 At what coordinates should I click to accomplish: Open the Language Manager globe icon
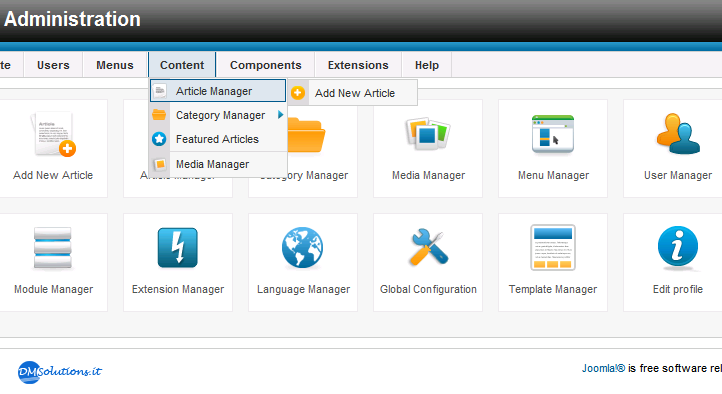(303, 248)
